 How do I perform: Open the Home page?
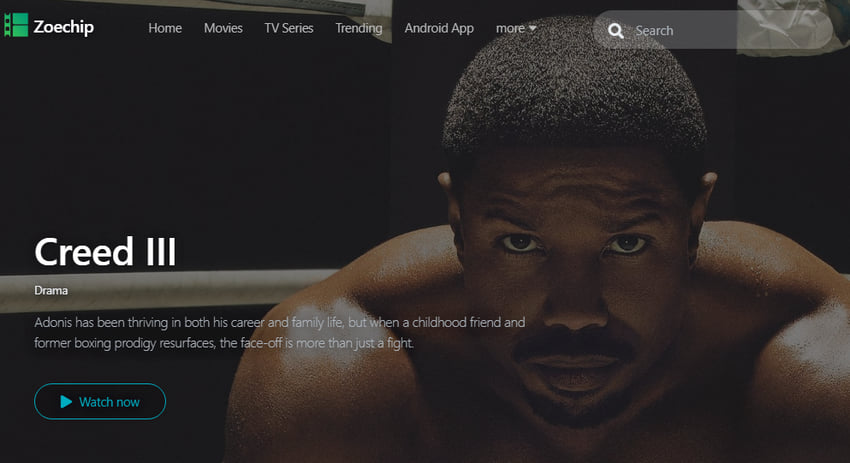tap(165, 28)
